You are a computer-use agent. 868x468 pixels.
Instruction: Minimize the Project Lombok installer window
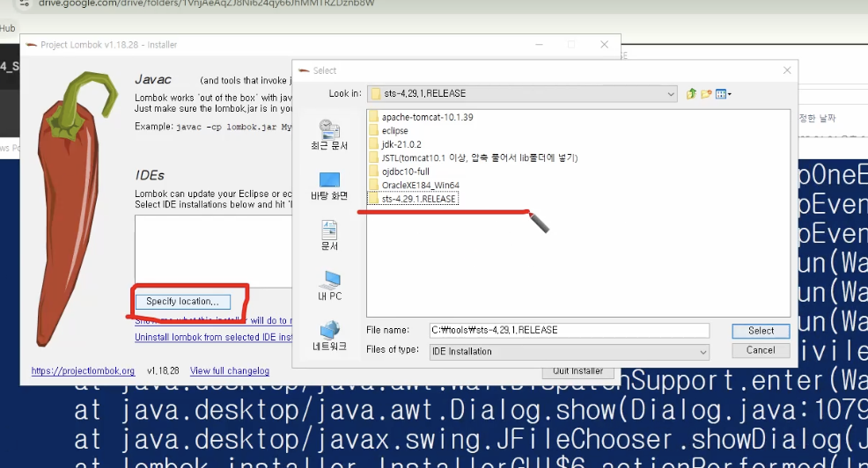539,45
